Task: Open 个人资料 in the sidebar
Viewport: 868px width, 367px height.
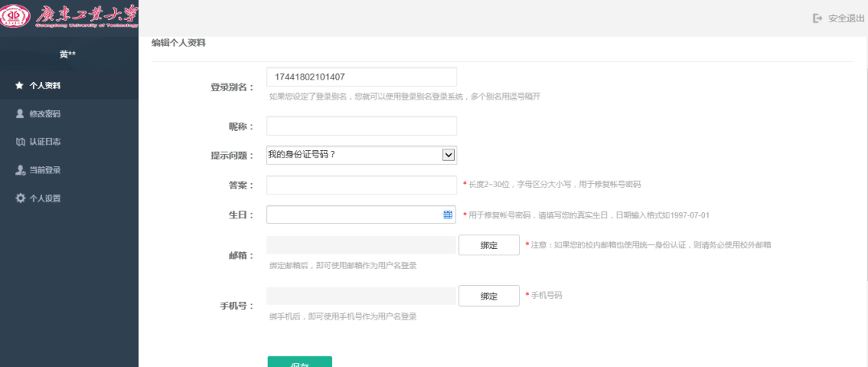Action: (x=69, y=86)
